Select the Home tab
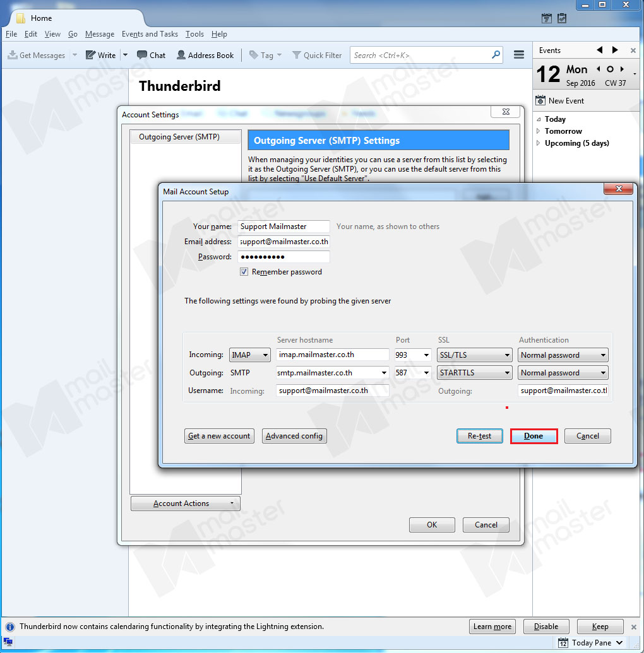This screenshot has height=653, width=644. coord(77,18)
